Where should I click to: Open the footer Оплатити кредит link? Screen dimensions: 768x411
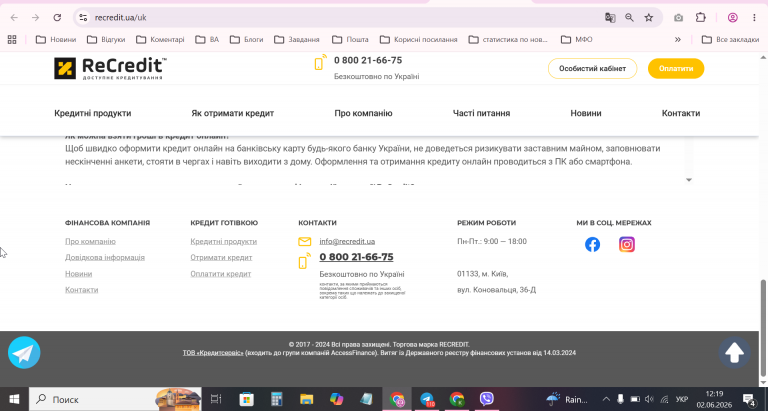click(221, 274)
